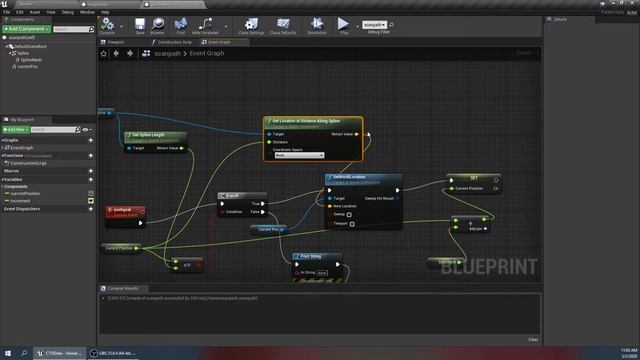This screenshot has height=360, width=640.
Task: Click scanpath in the graph breadcrumb
Action: [168, 53]
